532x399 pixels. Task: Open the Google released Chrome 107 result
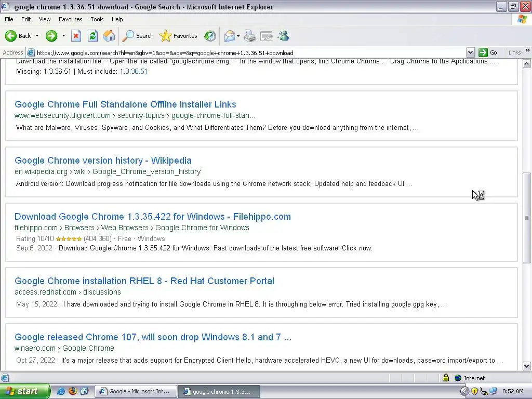click(x=153, y=337)
